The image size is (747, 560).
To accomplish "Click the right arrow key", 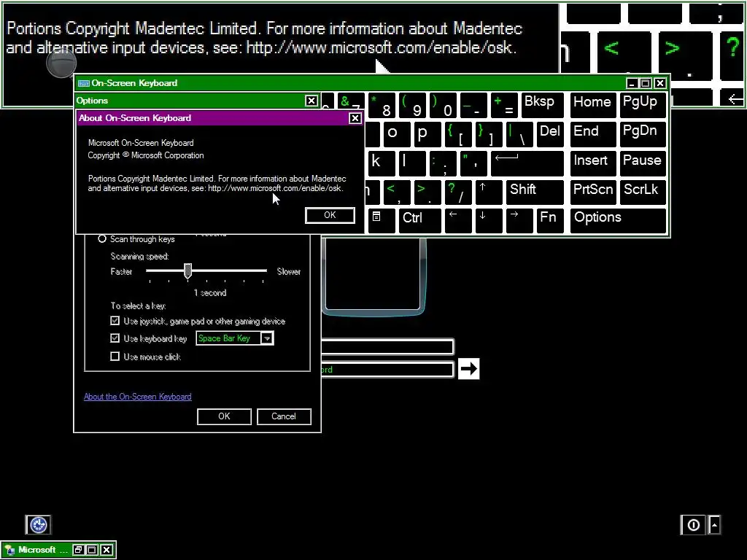I will click(x=519, y=221).
